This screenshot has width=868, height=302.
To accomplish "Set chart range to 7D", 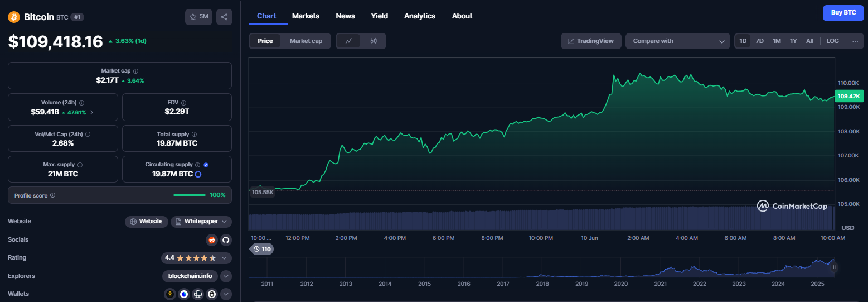I will tap(759, 41).
